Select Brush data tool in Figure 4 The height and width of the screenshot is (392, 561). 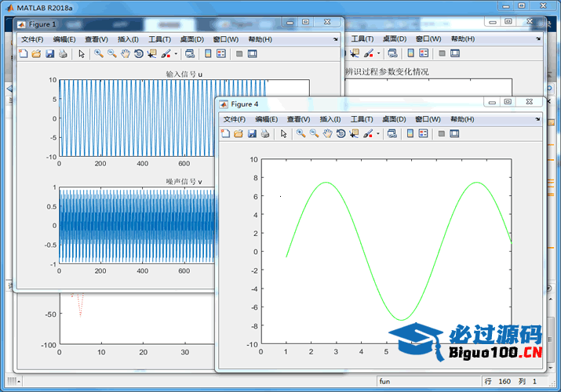(368, 133)
